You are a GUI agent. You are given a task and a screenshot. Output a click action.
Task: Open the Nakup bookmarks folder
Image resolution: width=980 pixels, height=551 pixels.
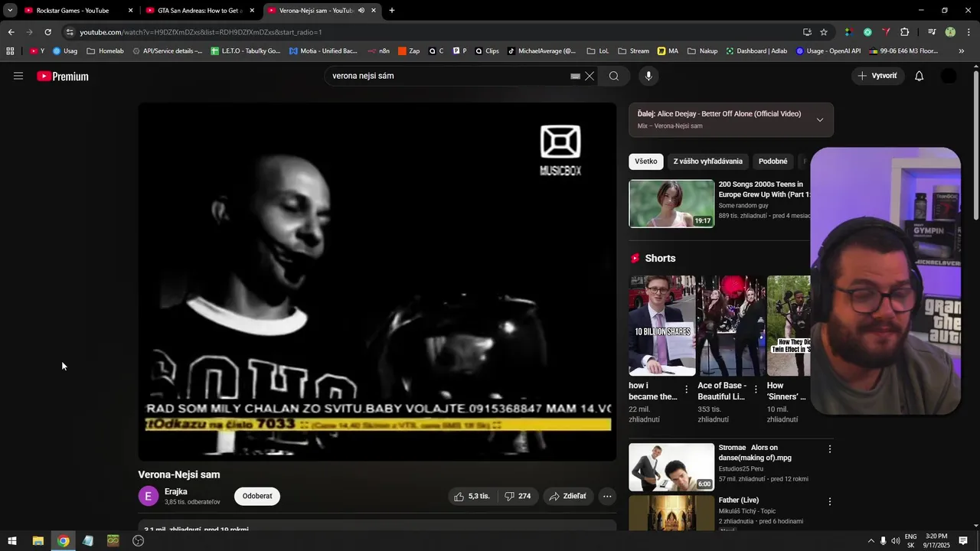702,51
